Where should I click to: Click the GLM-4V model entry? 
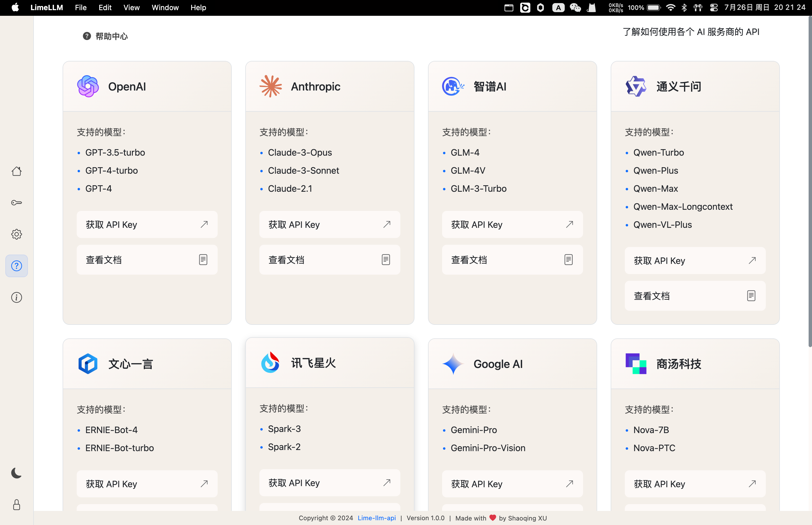468,171
